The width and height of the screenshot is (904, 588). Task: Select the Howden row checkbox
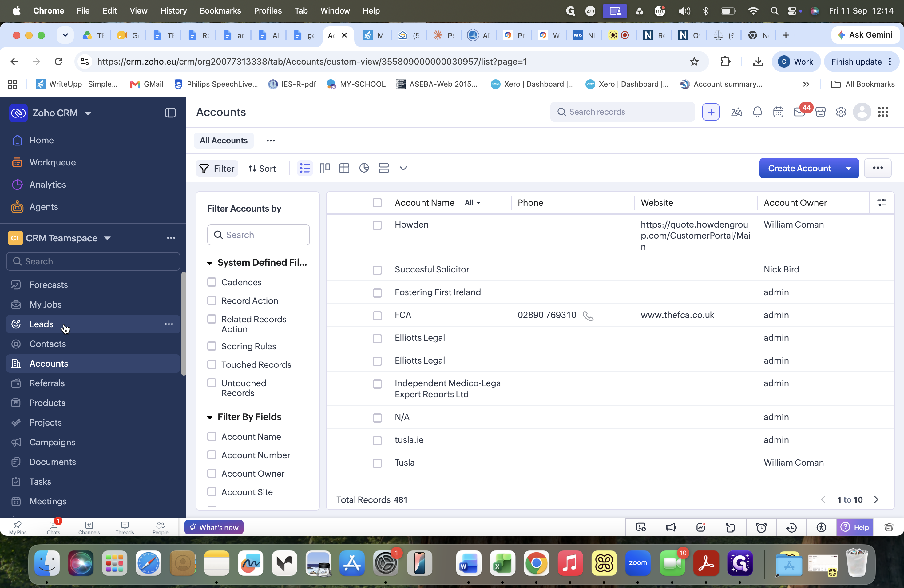(377, 225)
